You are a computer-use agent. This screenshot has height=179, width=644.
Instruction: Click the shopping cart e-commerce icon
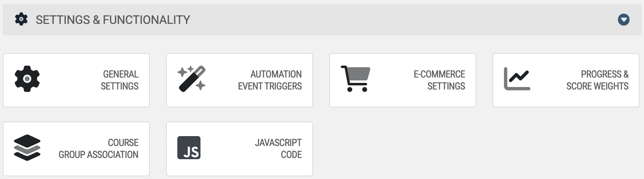point(355,78)
